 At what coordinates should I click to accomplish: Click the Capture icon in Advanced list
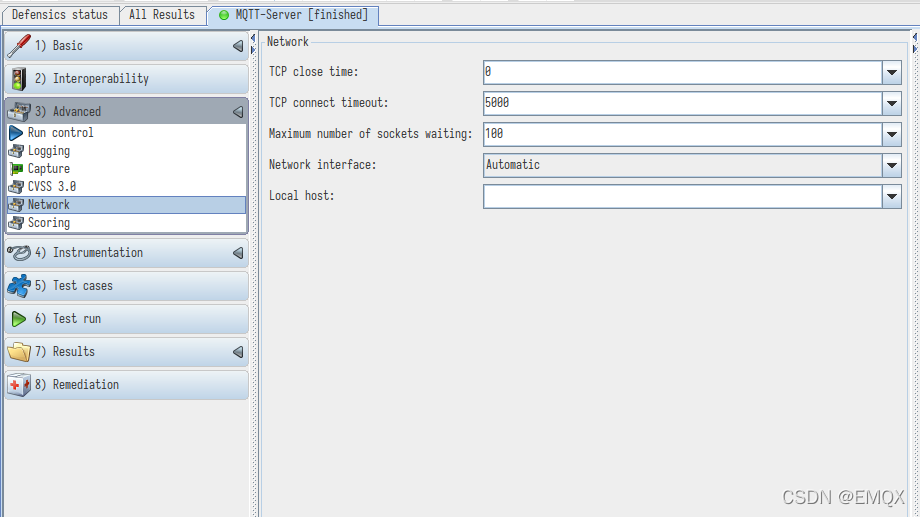pyautogui.click(x=16, y=169)
